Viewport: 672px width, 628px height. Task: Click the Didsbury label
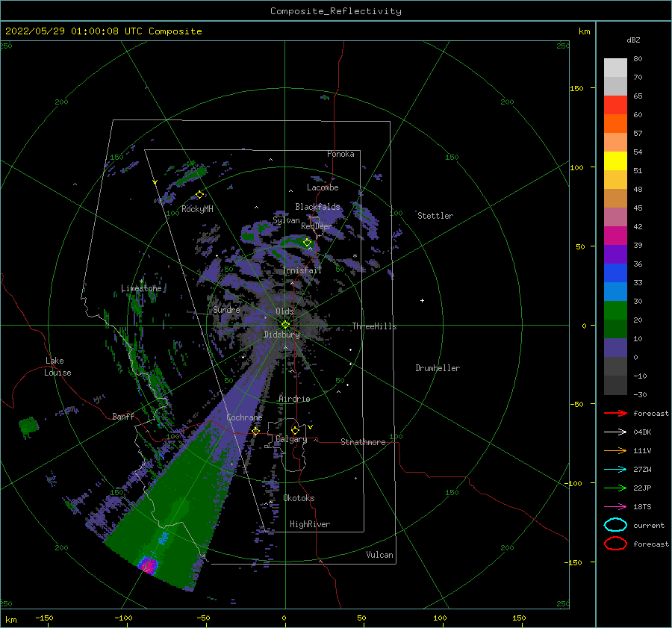pyautogui.click(x=281, y=335)
